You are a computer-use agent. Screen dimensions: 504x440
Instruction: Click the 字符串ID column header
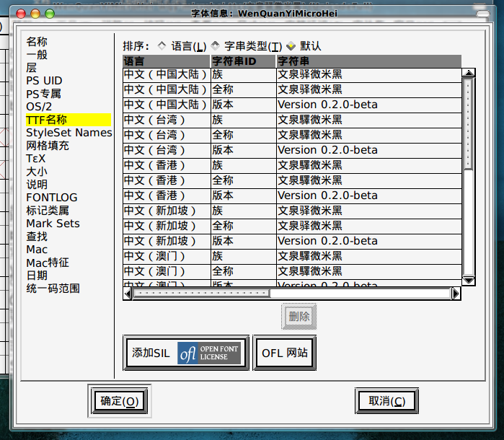tap(243, 61)
